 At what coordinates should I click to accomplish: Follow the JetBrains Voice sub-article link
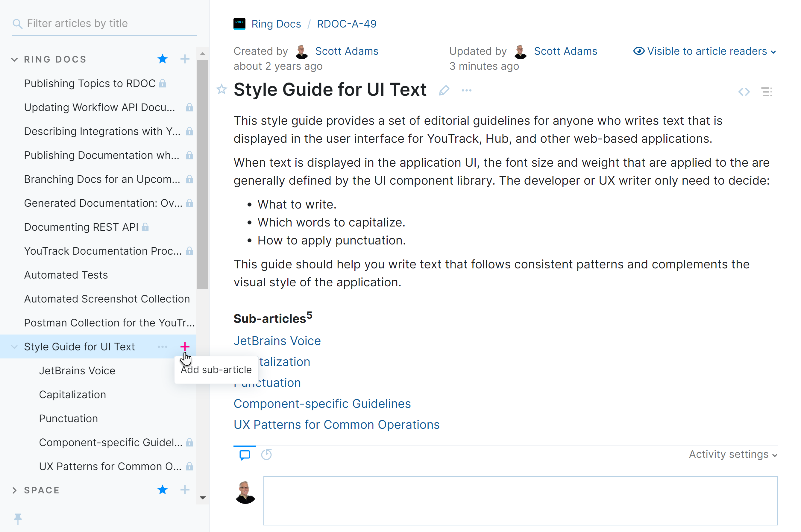277,341
